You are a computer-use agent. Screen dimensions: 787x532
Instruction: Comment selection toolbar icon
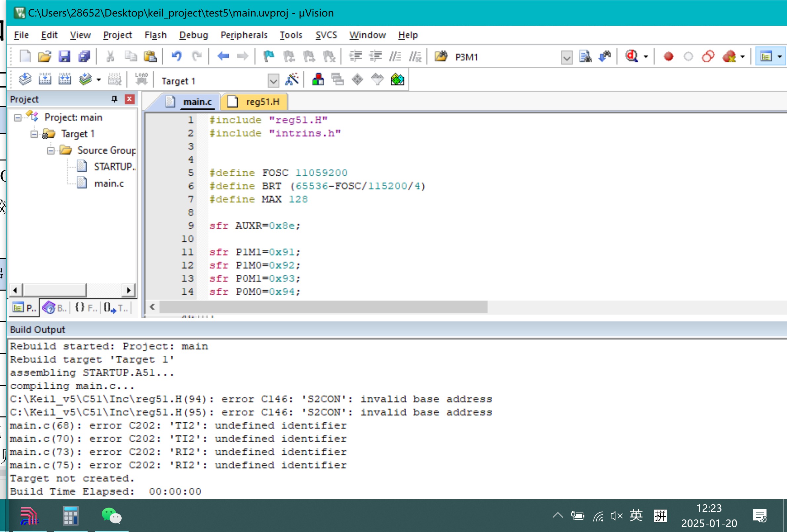395,56
